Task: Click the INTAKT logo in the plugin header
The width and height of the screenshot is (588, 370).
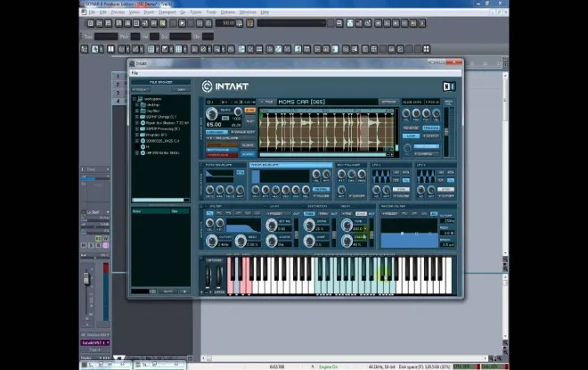Action: (x=225, y=86)
